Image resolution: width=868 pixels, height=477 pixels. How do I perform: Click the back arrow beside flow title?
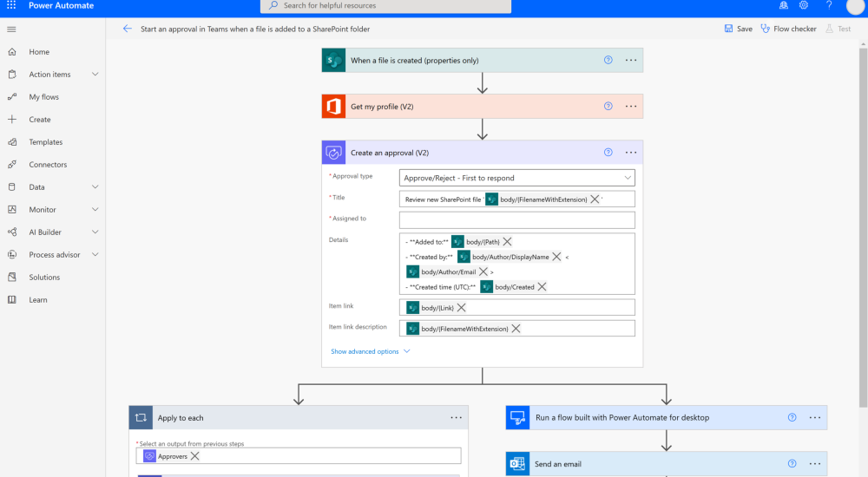click(128, 29)
